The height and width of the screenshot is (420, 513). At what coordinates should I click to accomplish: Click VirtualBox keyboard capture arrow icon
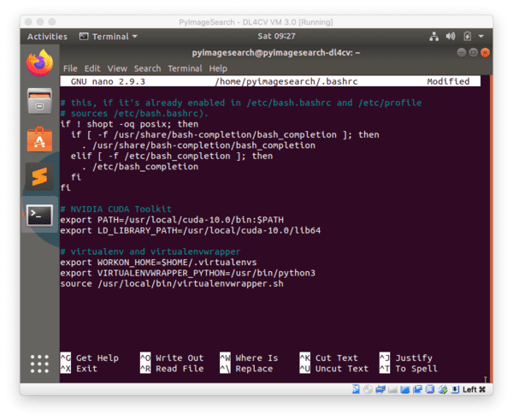pyautogui.click(x=455, y=389)
